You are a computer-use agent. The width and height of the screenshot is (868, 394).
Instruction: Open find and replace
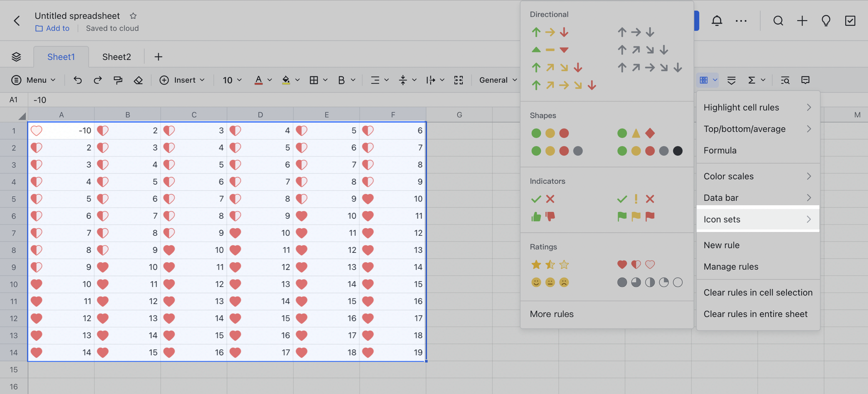[x=785, y=80]
